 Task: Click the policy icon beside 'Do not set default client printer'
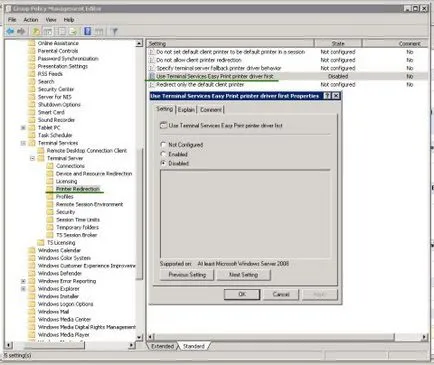pyautogui.click(x=152, y=52)
